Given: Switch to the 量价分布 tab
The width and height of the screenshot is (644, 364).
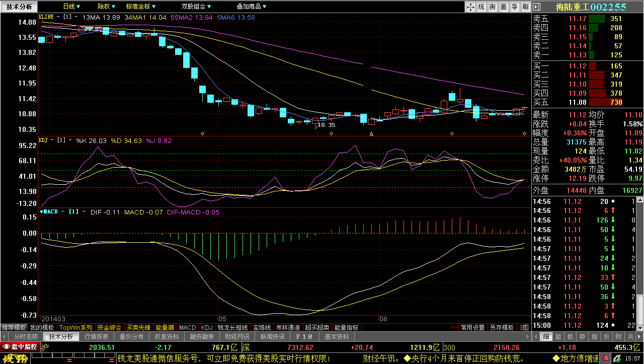Looking at the screenshot, I should [131, 336].
